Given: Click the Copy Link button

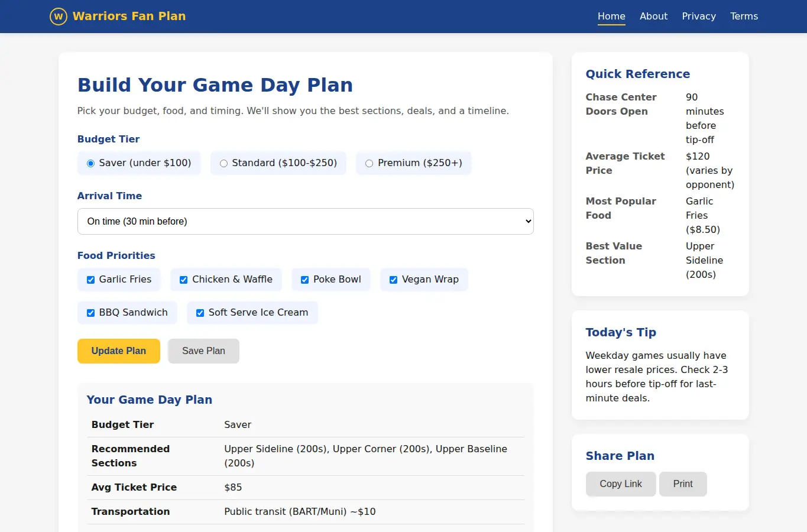Looking at the screenshot, I should pyautogui.click(x=621, y=484).
